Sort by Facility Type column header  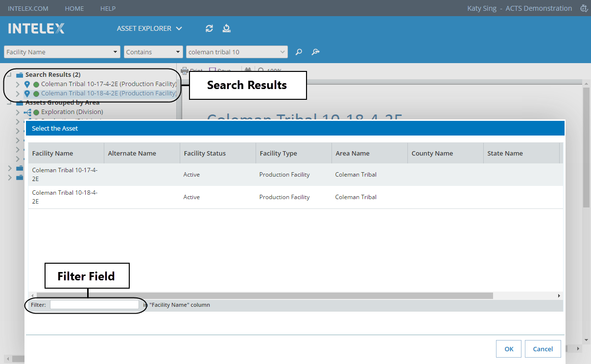(x=294, y=153)
